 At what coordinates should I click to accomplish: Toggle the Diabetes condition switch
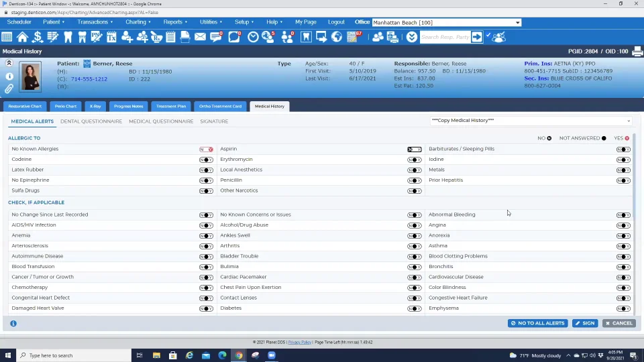(x=415, y=308)
